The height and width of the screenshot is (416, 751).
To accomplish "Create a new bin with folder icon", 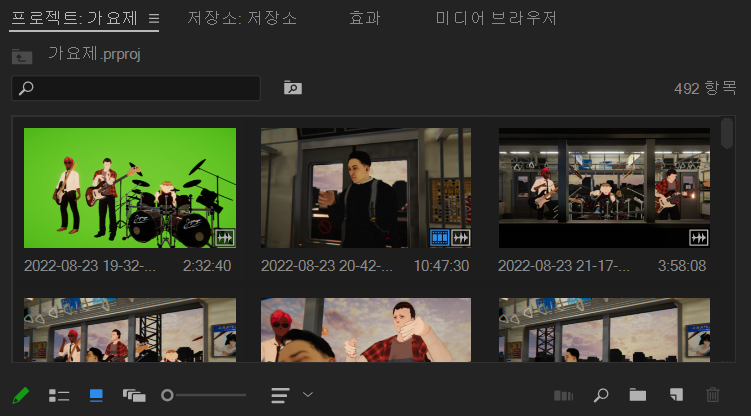I will (637, 395).
